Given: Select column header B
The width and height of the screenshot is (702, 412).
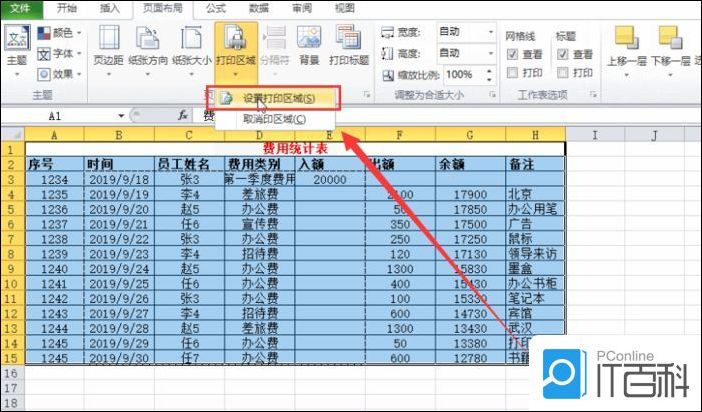Looking at the screenshot, I should click(x=119, y=134).
